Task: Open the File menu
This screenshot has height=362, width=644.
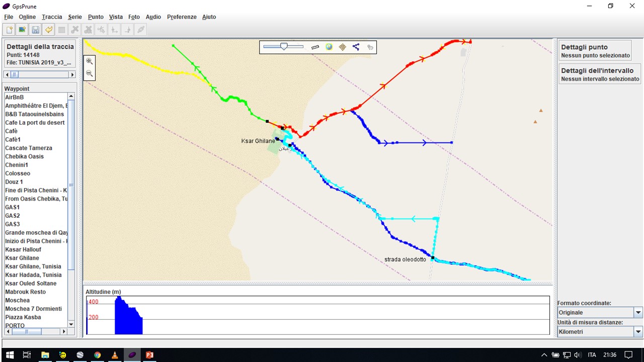Action: [9, 17]
